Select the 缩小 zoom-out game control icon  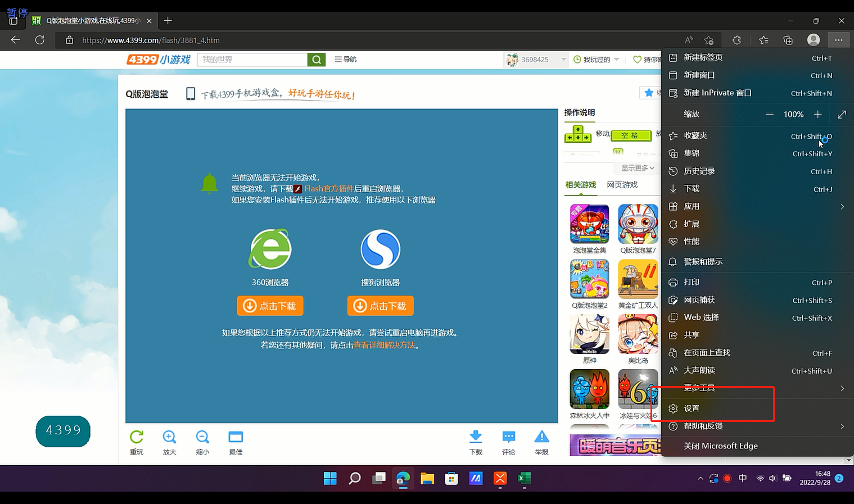coord(202,442)
